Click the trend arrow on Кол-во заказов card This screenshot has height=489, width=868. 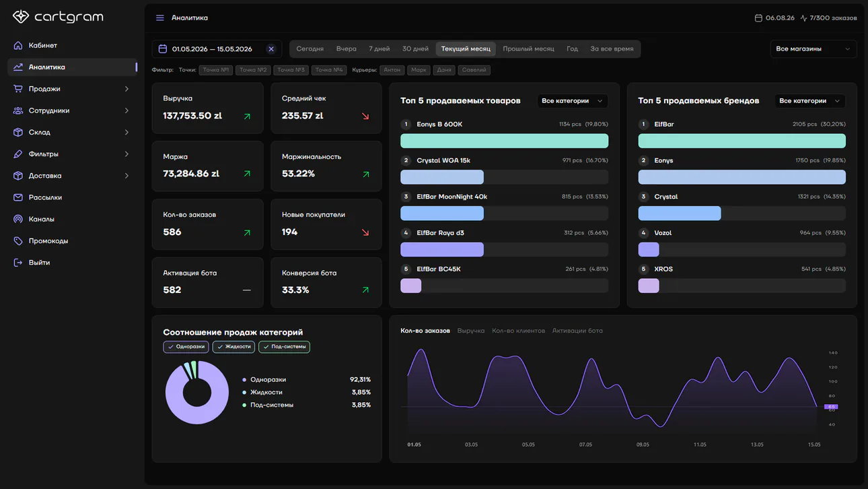247,232
